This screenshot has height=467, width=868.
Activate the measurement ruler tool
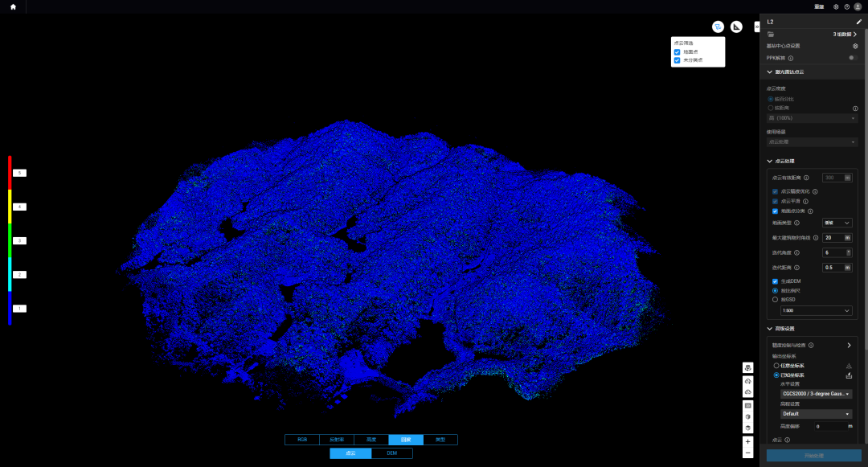[736, 27]
